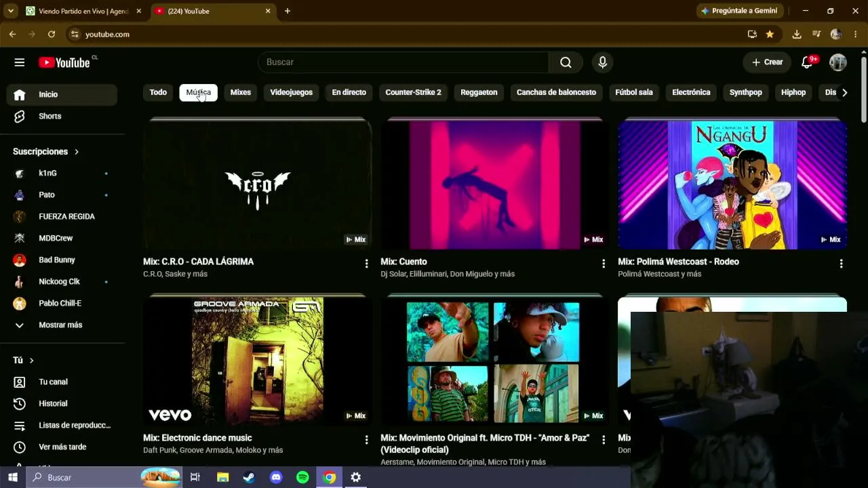Open the Nickoog Clk subscription channel

pos(62,281)
